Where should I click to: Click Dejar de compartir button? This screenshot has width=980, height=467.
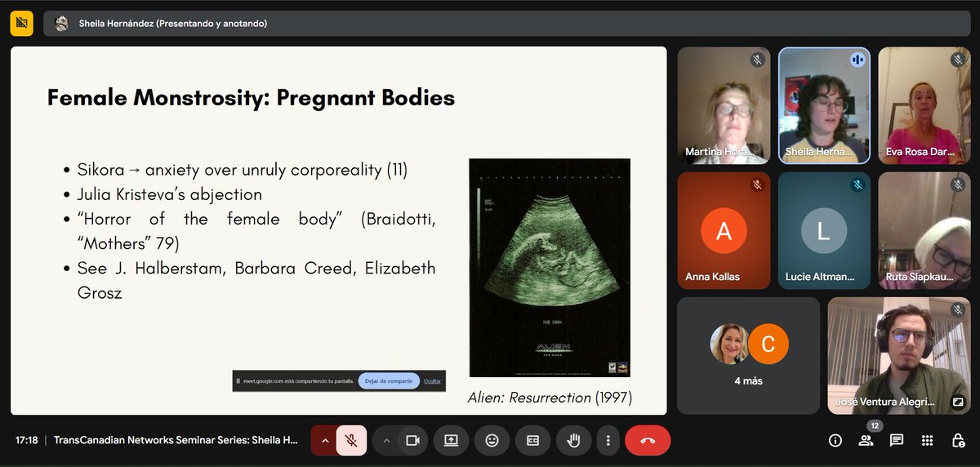(x=389, y=381)
